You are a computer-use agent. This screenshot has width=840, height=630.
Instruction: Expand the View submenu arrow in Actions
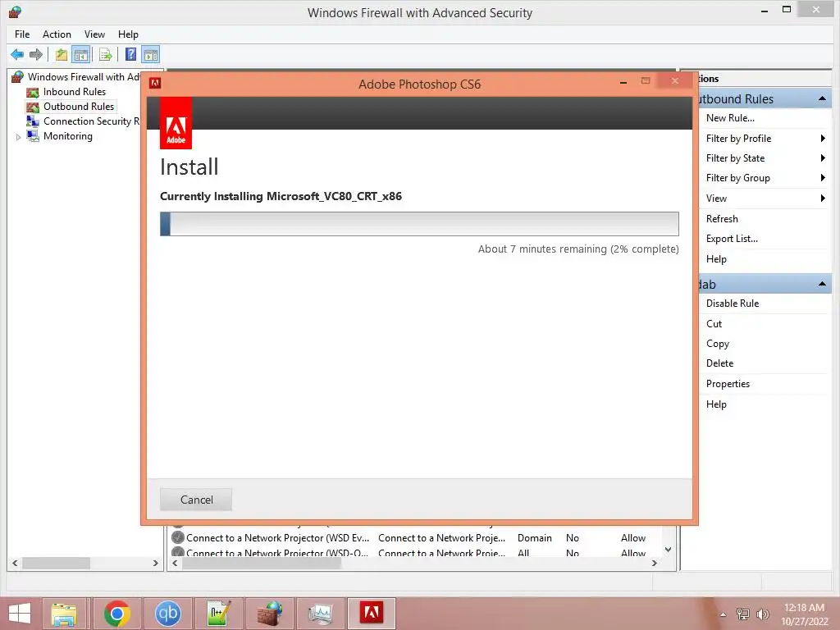pyautogui.click(x=823, y=199)
